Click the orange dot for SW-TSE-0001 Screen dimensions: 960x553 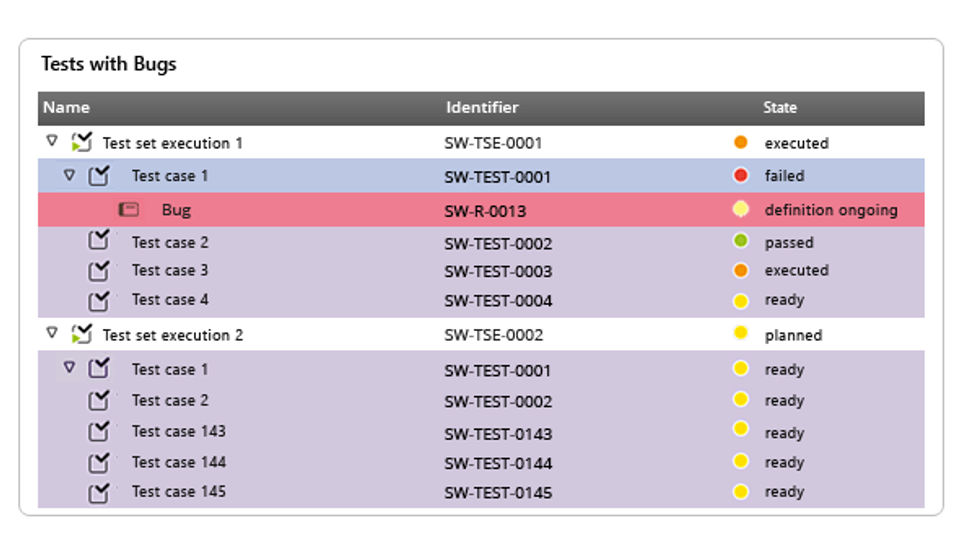[741, 143]
